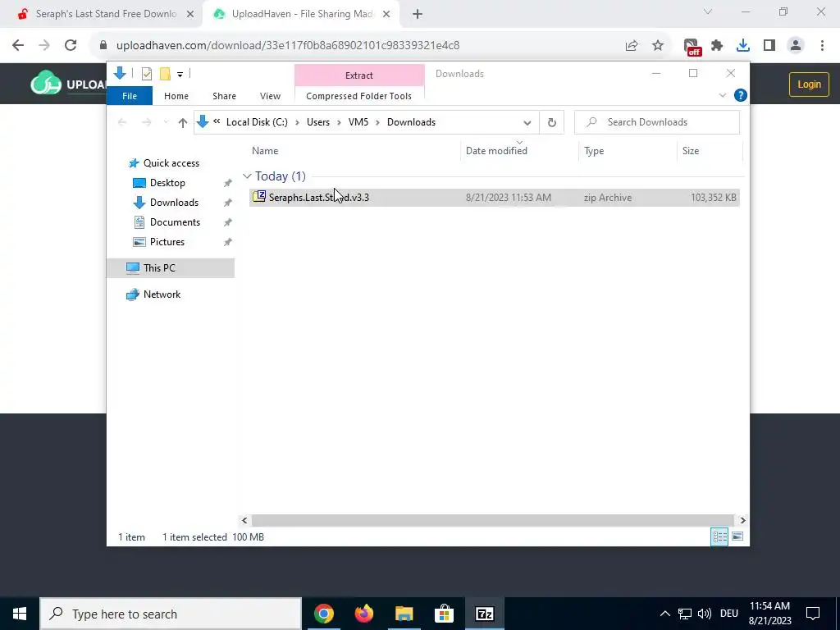Click the UploadHaven cloud logo
Viewport: 840px width, 630px height.
[46, 83]
